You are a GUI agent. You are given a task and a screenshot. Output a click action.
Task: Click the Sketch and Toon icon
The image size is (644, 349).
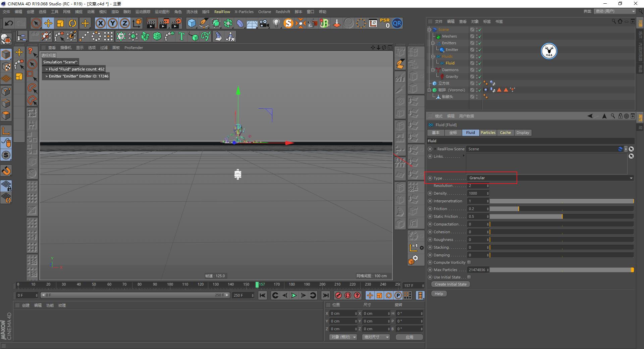pyautogui.click(x=288, y=23)
